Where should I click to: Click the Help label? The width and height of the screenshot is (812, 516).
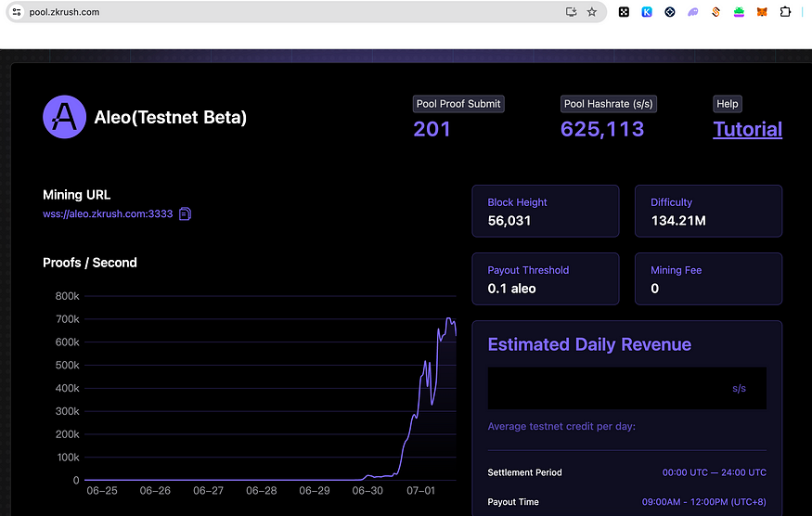pos(727,104)
